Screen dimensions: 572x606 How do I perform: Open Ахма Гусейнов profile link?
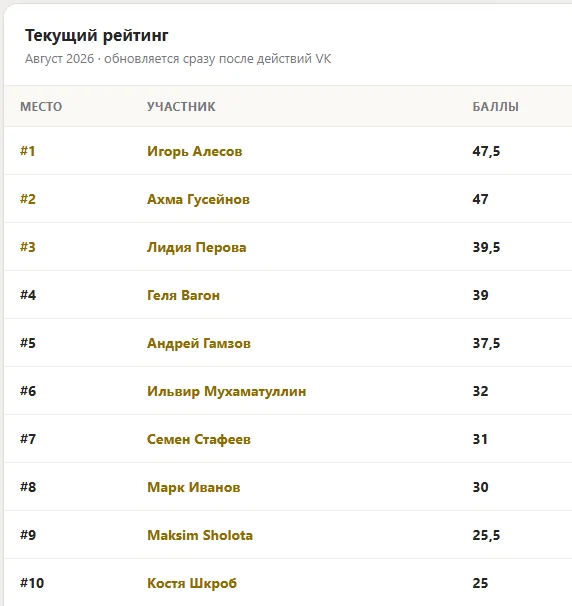(198, 199)
